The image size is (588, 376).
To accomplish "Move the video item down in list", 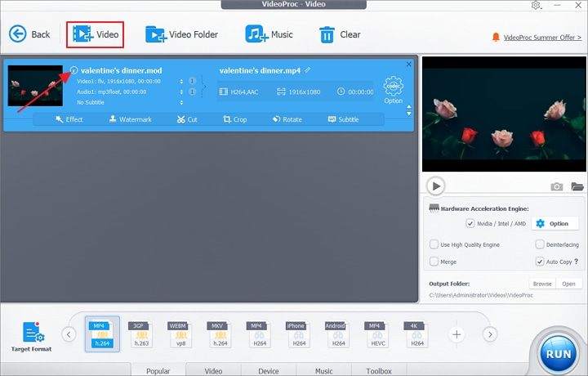I will click(x=409, y=114).
